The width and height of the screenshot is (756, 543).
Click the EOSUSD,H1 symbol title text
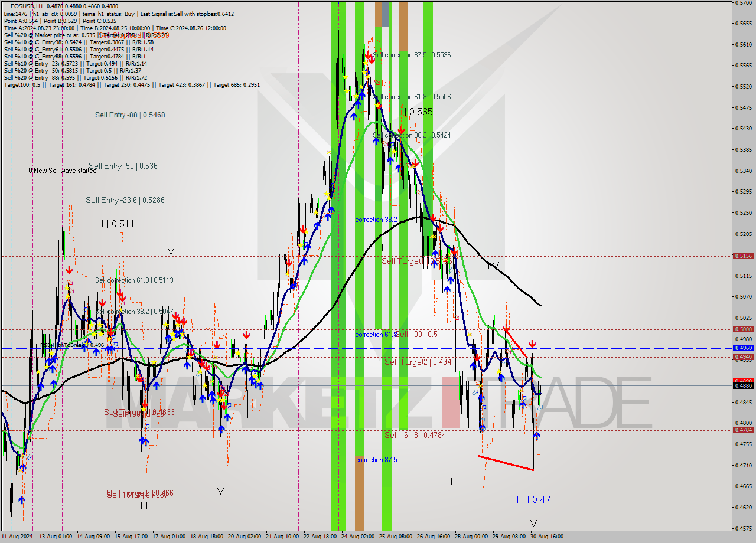click(28, 6)
